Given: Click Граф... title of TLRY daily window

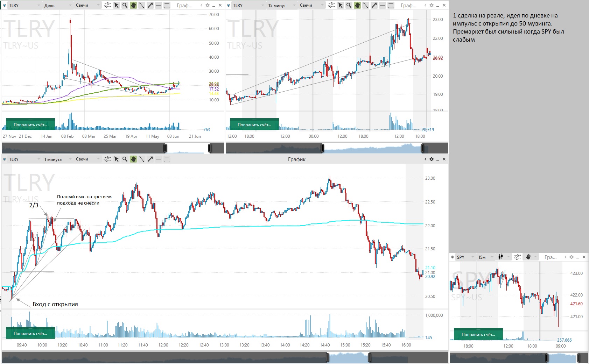Looking at the screenshot, I should [184, 5].
